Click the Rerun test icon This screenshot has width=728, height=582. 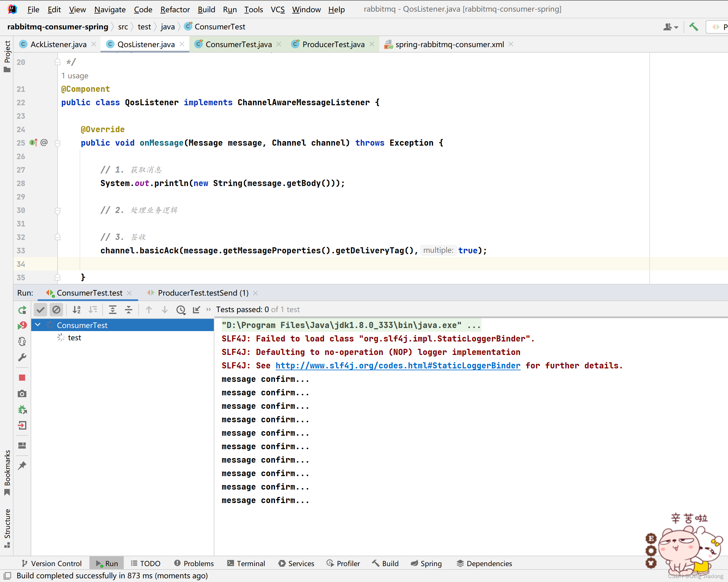tap(22, 310)
